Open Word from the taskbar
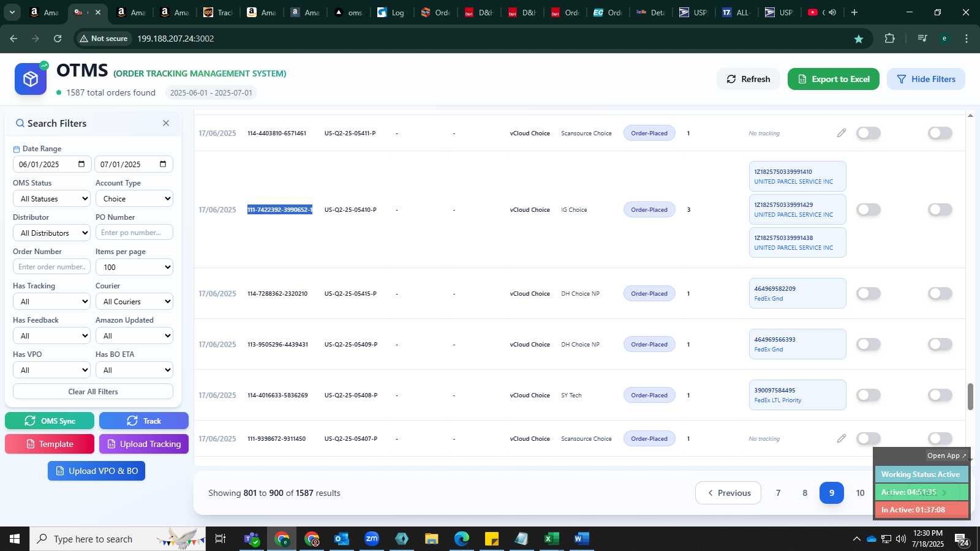Image resolution: width=980 pixels, height=551 pixels. tap(582, 539)
